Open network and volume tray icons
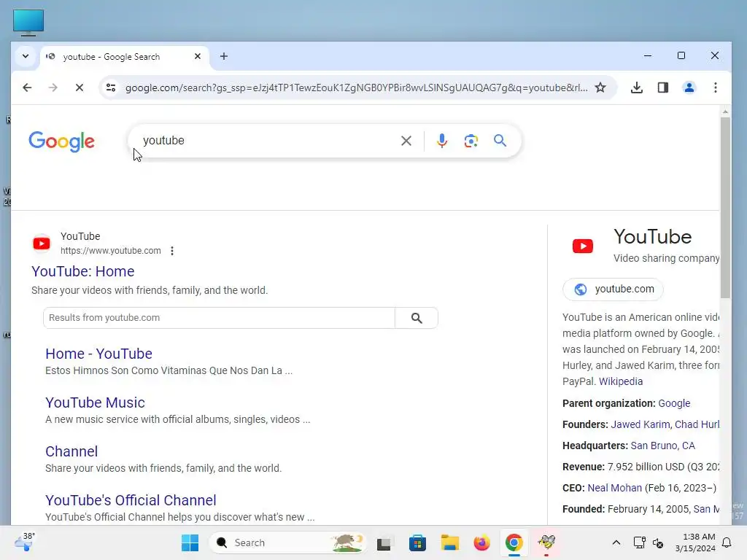 649,542
